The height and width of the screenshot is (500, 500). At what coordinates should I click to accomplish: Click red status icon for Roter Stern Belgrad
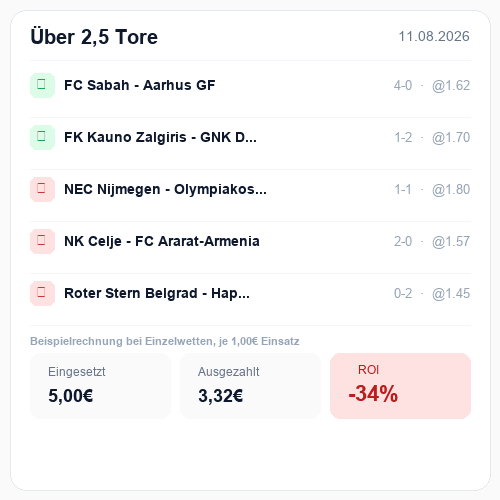click(42, 293)
